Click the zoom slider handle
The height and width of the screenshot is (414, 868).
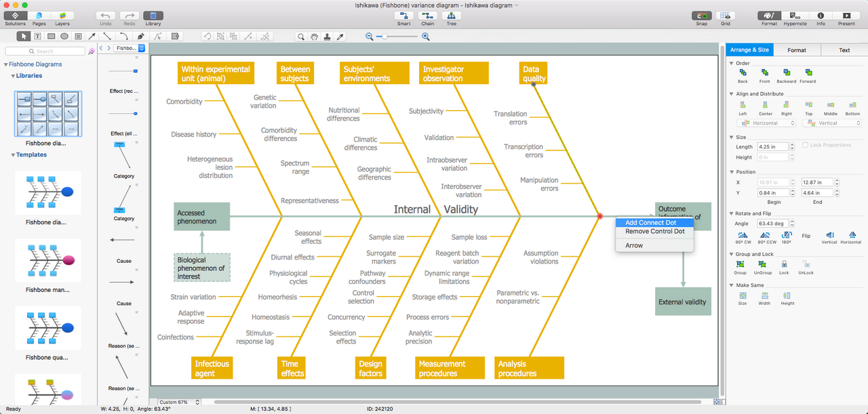[x=383, y=37]
